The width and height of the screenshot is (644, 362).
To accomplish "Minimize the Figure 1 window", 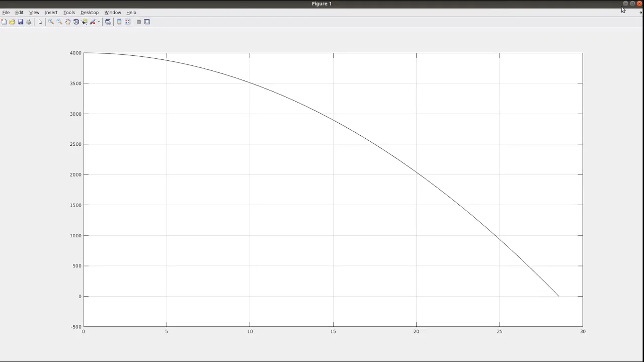I will click(x=625, y=4).
